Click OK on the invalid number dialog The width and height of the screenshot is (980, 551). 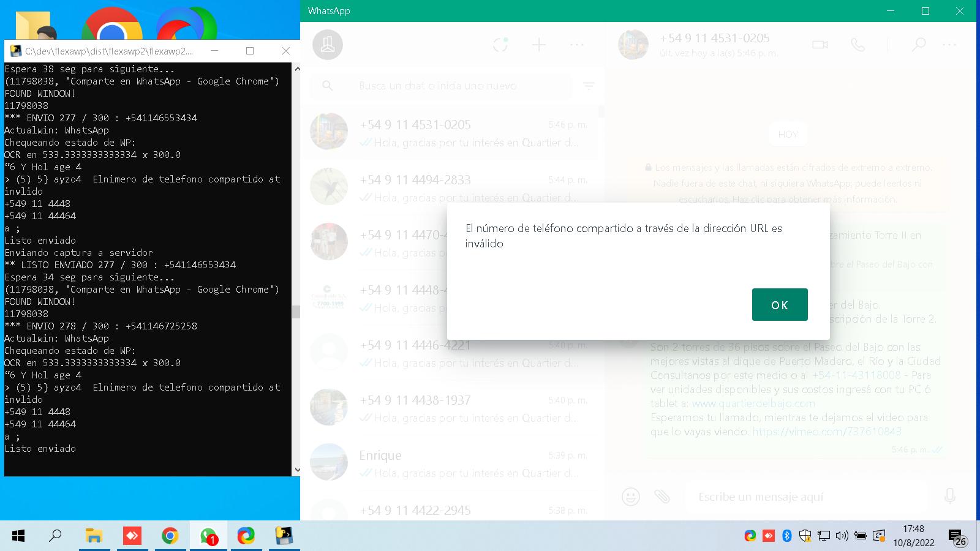pos(780,304)
